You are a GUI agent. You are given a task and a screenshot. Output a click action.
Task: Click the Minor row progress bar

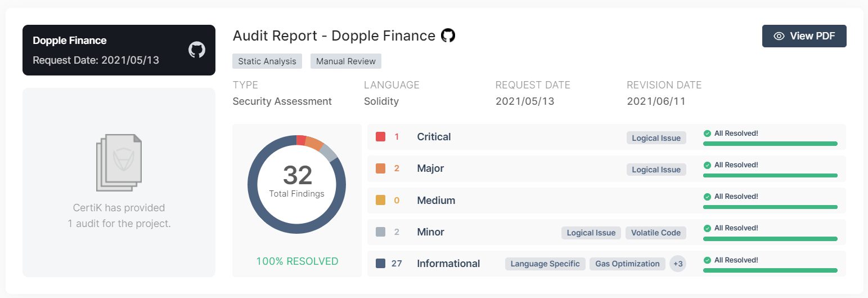pyautogui.click(x=770, y=239)
